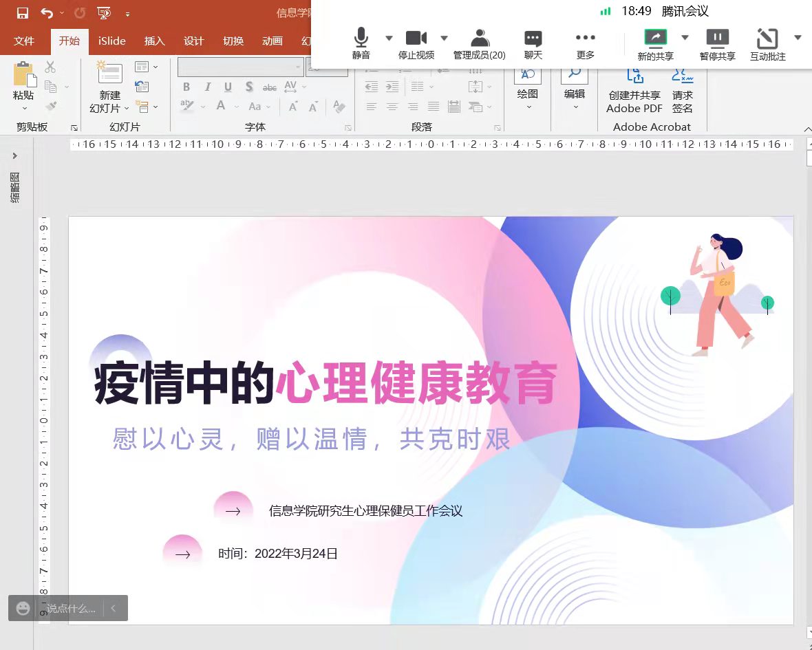Open 管理成员 to view the 20 participants
This screenshot has height=650, width=812.
tap(479, 41)
